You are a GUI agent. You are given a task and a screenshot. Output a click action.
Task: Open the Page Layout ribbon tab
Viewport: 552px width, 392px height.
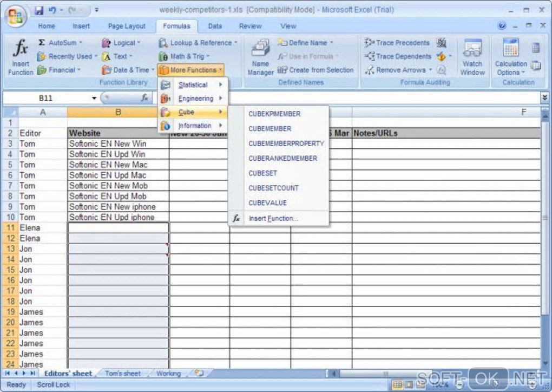click(127, 26)
